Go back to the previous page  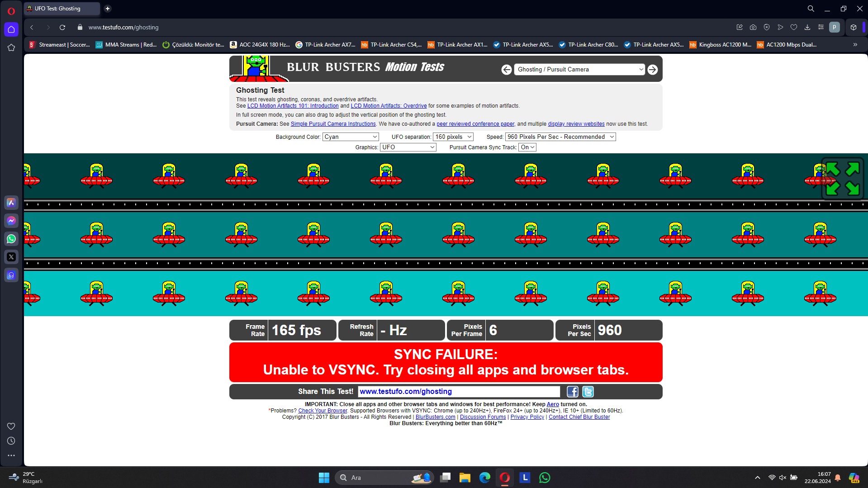[32, 28]
